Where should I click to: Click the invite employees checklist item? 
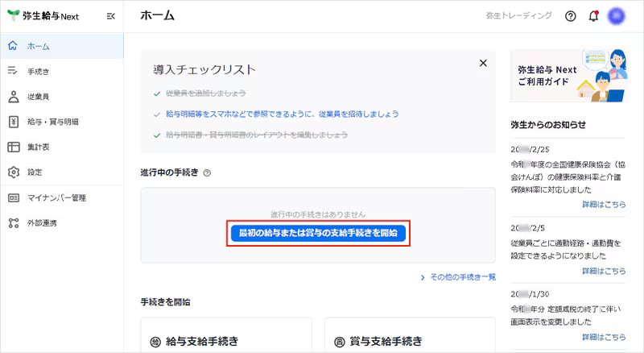(x=282, y=114)
